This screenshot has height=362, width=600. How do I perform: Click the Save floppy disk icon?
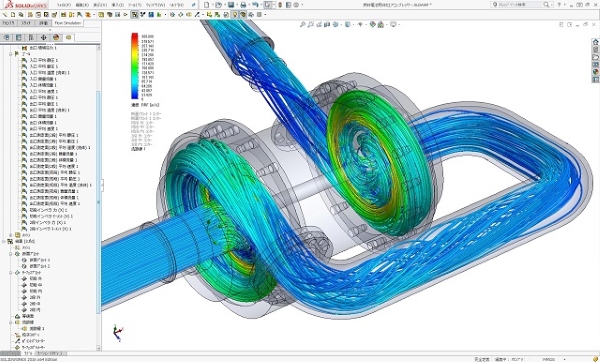pos(231,5)
